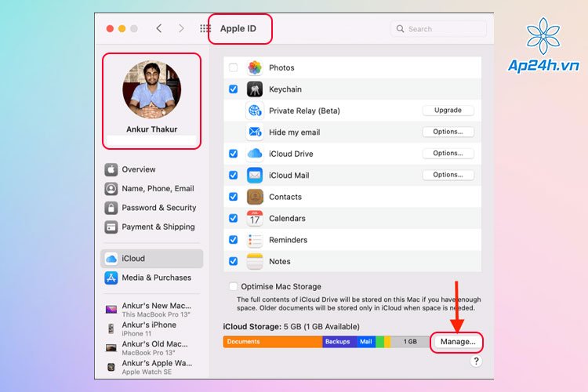Screen dimensions: 588x392
Task: Show all preferences grid icon
Action: (205, 28)
